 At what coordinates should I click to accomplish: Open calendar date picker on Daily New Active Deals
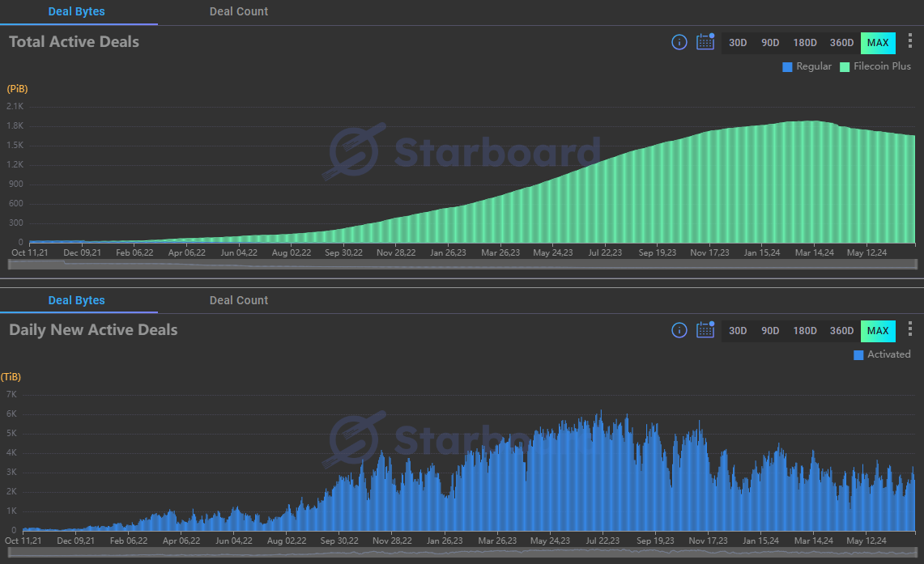[705, 330]
